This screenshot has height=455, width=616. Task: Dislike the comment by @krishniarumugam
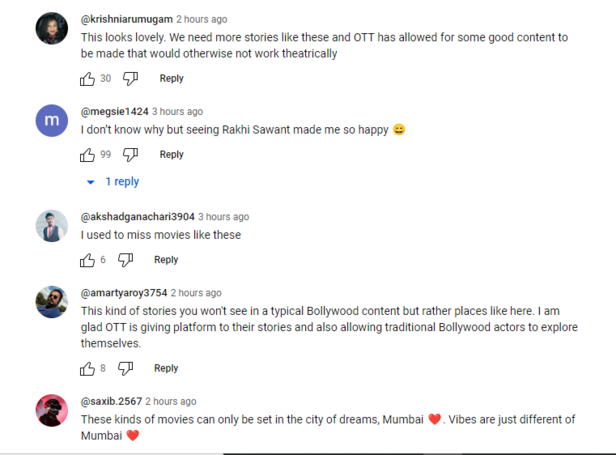pos(130,78)
